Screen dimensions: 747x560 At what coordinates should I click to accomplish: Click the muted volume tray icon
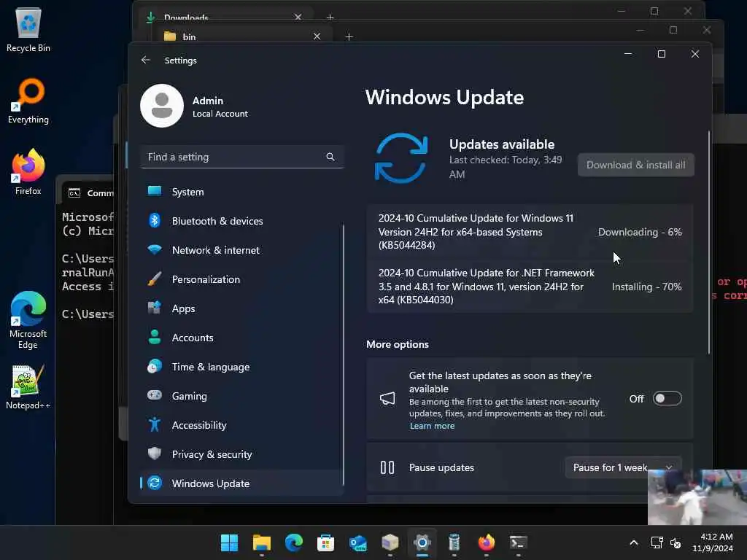pyautogui.click(x=675, y=542)
